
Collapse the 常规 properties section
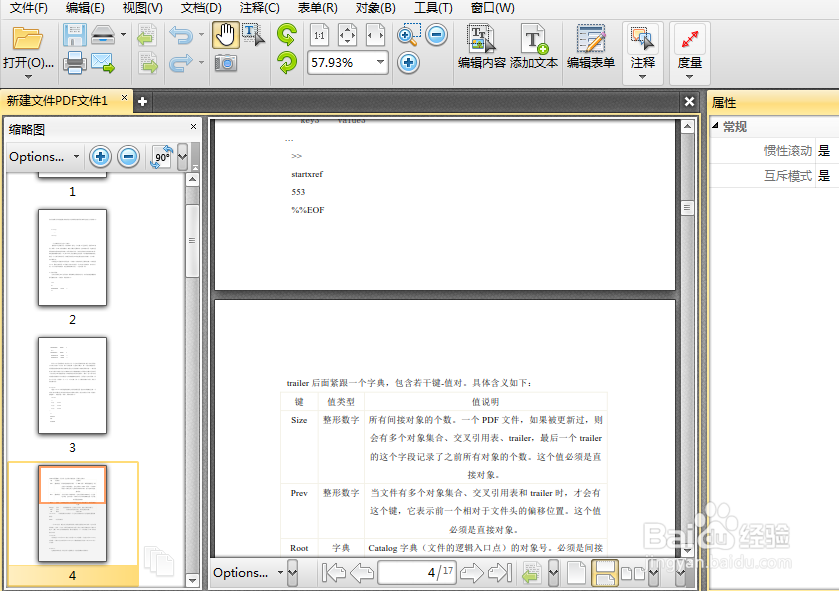[715, 126]
